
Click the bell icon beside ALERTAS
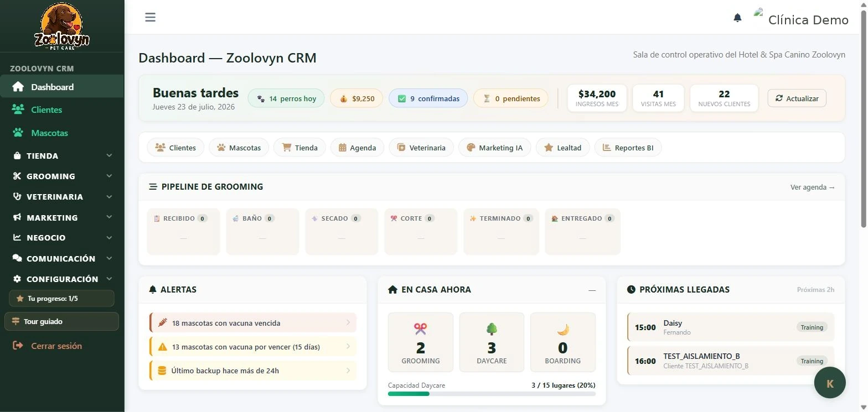click(153, 289)
